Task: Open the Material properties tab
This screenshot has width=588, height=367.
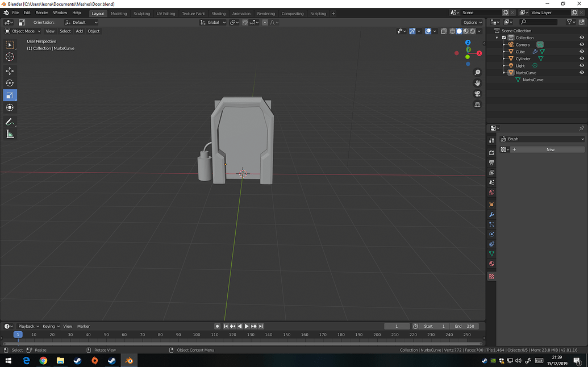Action: [491, 264]
